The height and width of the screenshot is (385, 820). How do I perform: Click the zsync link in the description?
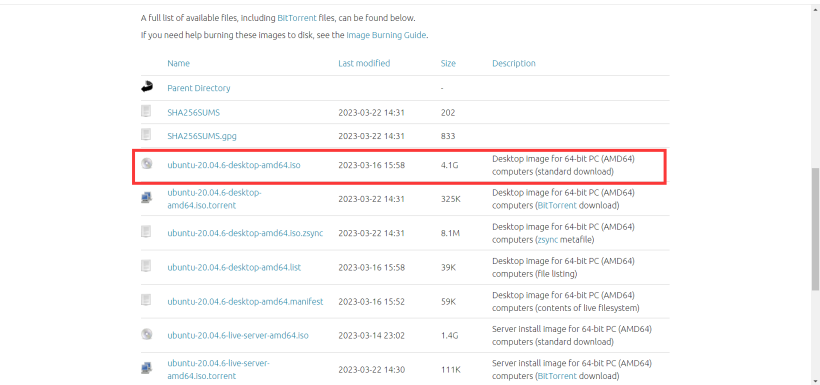[547, 240]
